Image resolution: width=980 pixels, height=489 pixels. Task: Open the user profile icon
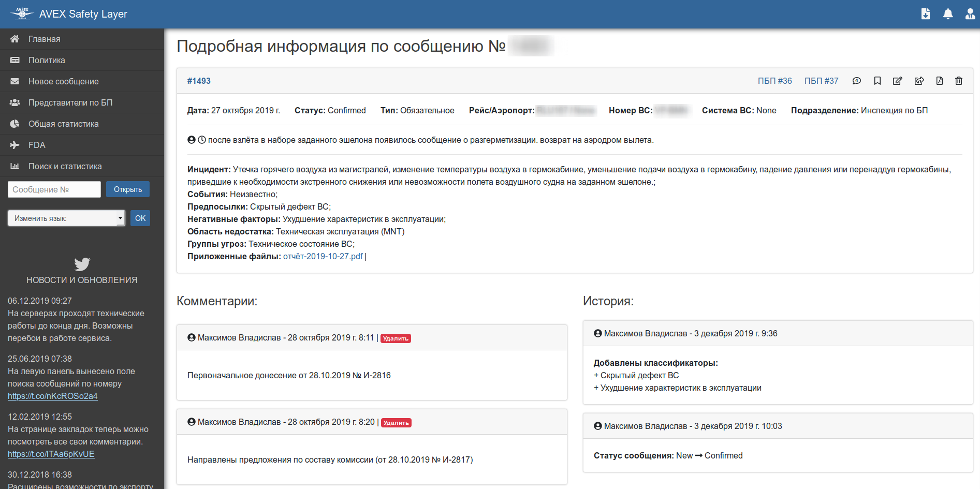point(969,14)
